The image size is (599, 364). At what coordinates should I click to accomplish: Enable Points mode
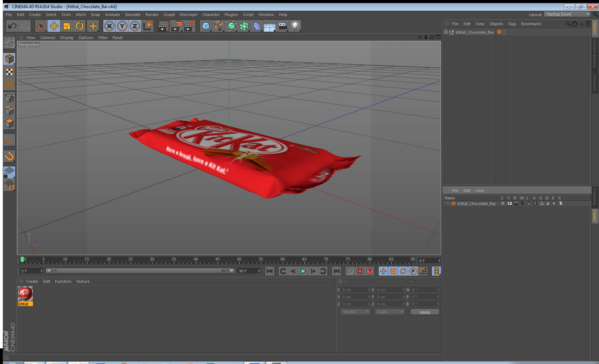coord(9,98)
